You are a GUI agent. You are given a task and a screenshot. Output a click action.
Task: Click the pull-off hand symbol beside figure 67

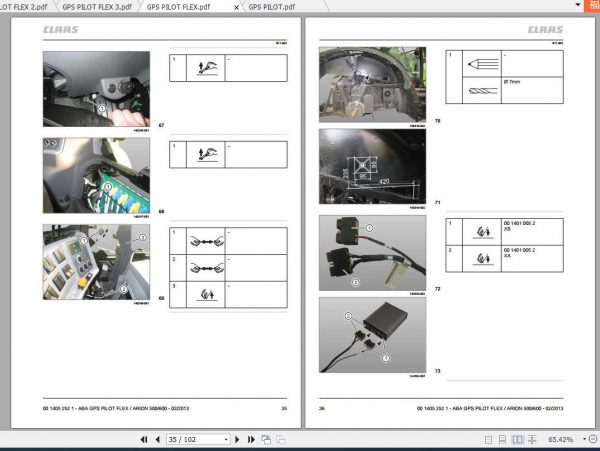point(207,67)
